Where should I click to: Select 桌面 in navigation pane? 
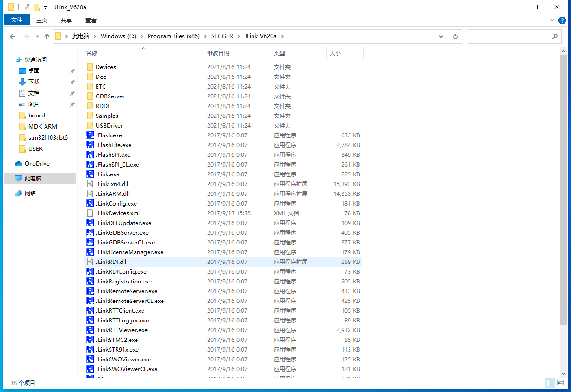(x=34, y=71)
